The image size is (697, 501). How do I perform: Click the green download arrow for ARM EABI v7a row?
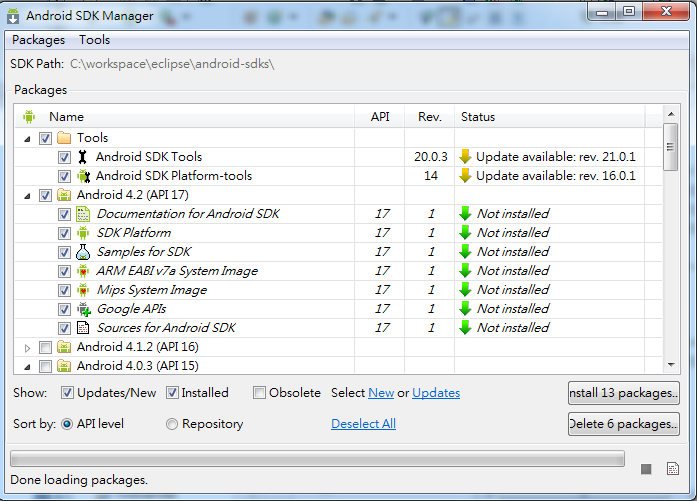pos(465,271)
